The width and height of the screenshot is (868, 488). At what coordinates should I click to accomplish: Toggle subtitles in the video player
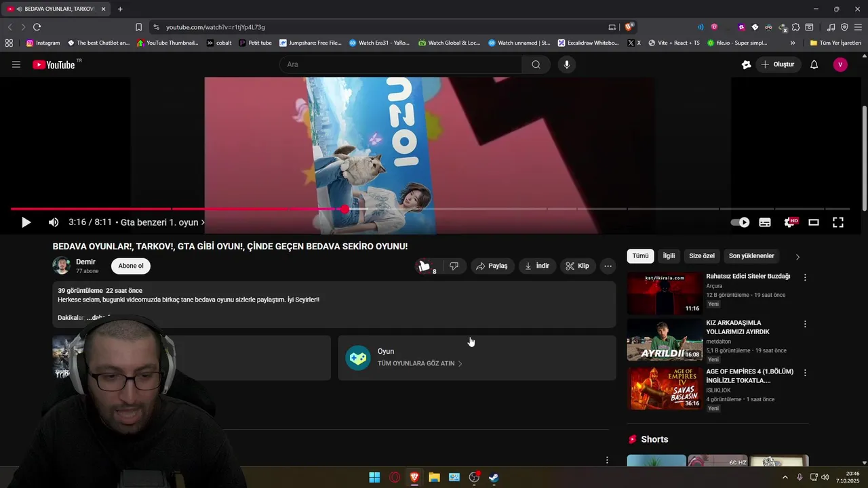(x=765, y=222)
